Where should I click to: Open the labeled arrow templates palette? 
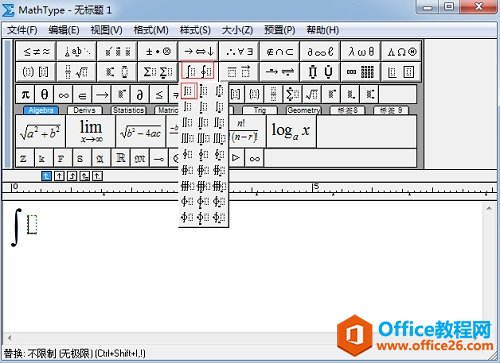[x=280, y=71]
